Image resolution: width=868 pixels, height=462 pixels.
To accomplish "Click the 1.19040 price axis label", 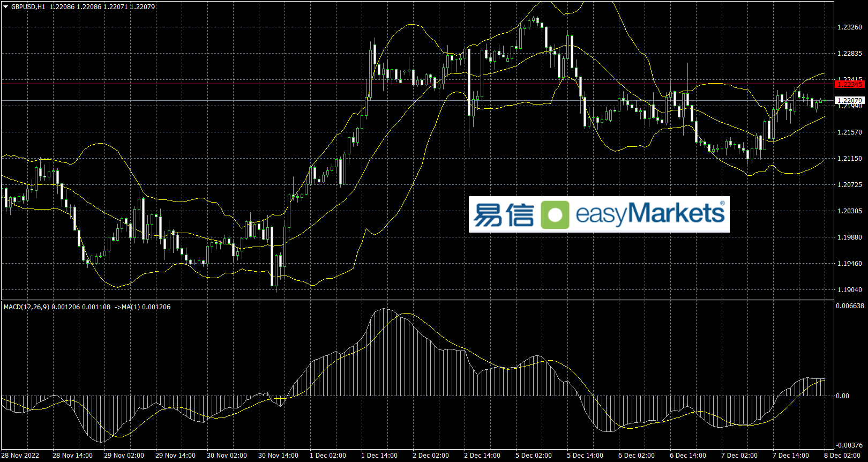I will (x=850, y=290).
